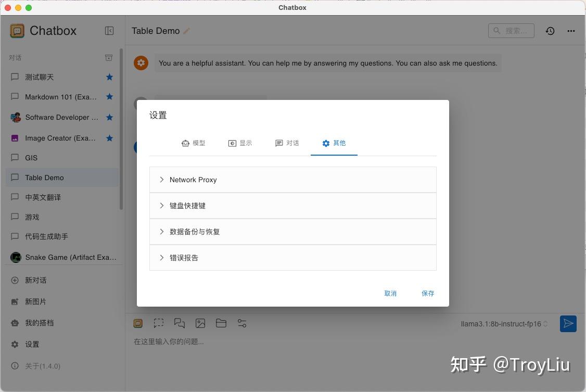Attach an image using the image icon
This screenshot has height=392, width=586.
[x=200, y=323]
